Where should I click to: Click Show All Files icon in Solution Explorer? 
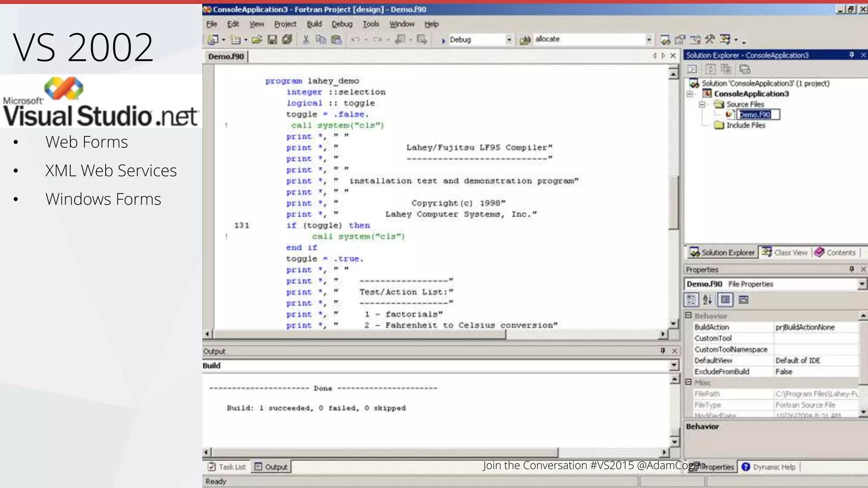[726, 69]
